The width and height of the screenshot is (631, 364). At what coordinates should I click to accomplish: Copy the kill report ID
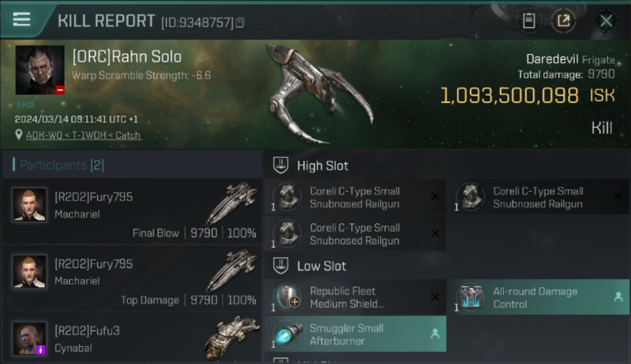[x=240, y=23]
